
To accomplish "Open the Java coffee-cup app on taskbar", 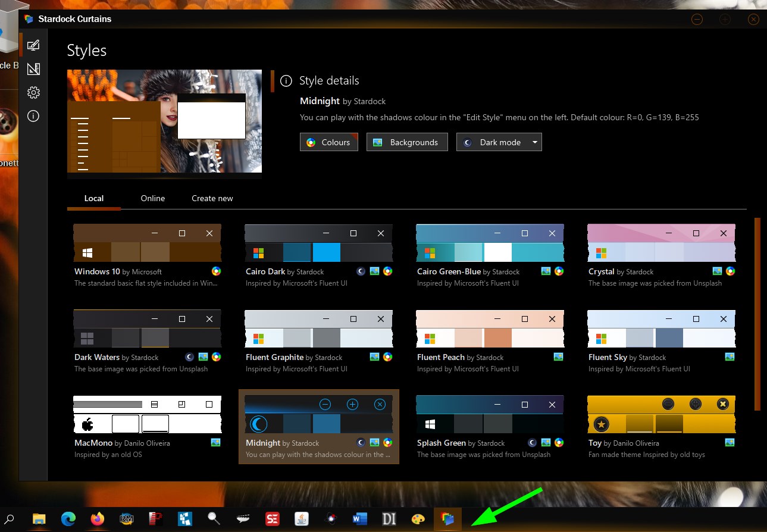I will tap(302, 519).
